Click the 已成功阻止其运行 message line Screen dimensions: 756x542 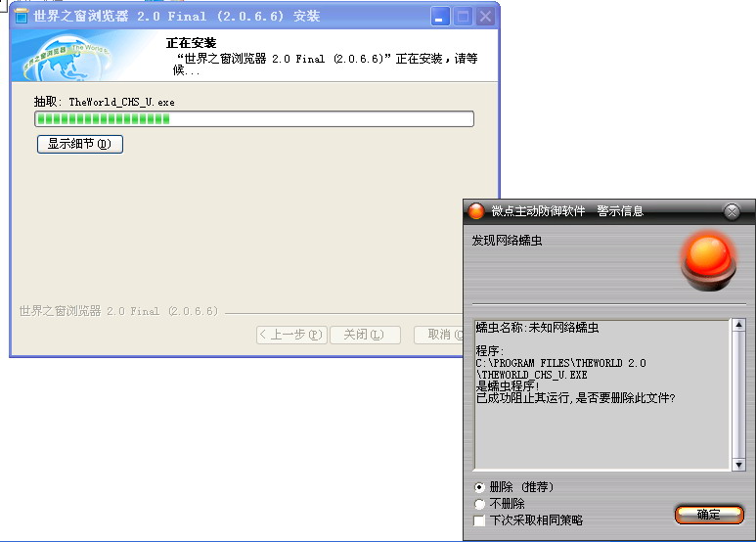(576, 398)
